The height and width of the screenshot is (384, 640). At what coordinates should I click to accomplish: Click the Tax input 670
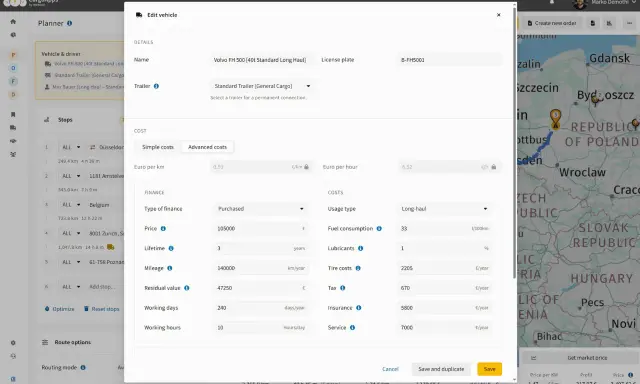[x=444, y=288]
